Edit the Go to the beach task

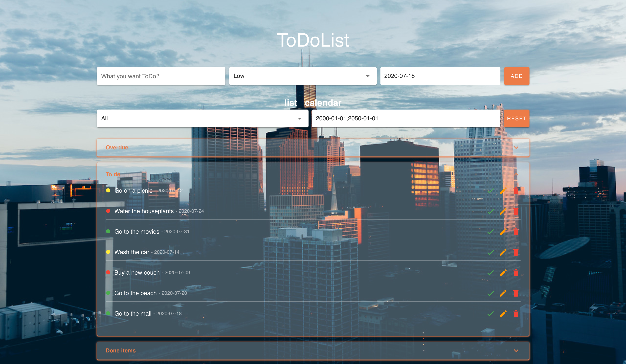(503, 293)
